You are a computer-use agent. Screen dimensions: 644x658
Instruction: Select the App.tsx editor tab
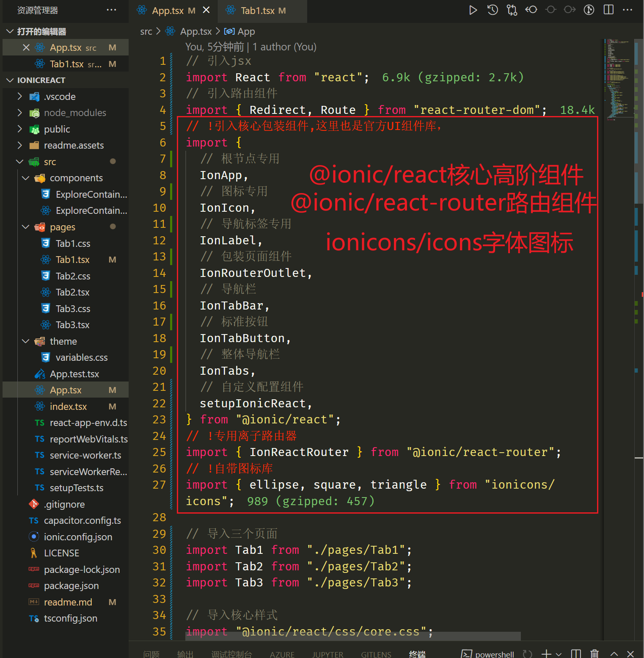point(173,11)
